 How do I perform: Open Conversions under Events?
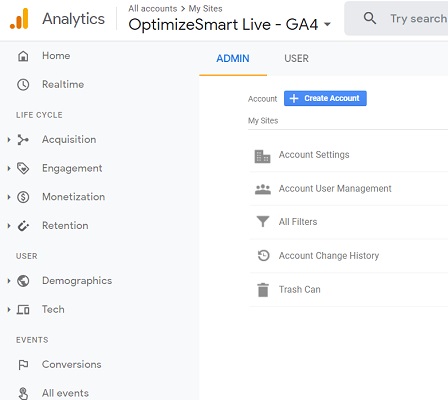point(72,364)
